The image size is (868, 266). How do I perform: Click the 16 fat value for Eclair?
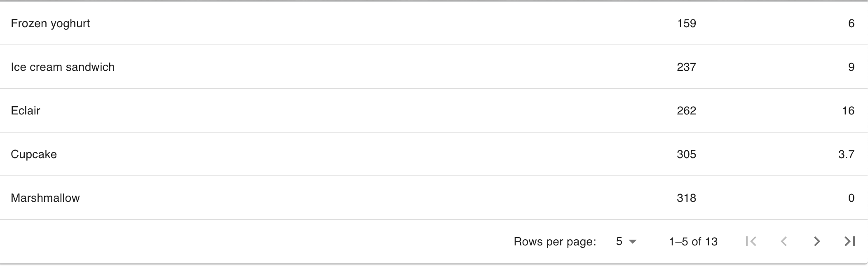click(x=848, y=111)
